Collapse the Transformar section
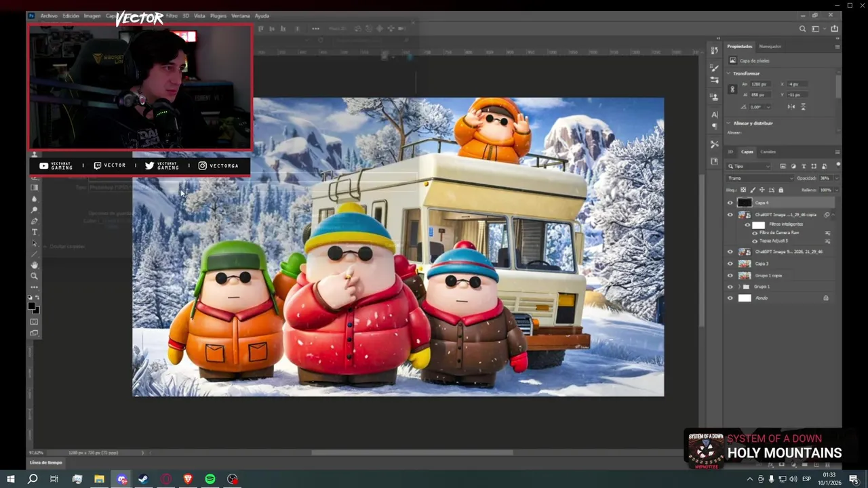 click(x=730, y=73)
